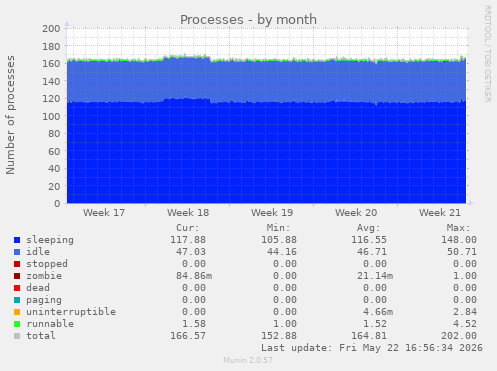Click the stopped legend color swatch
The width and height of the screenshot is (497, 371).
click(x=17, y=264)
